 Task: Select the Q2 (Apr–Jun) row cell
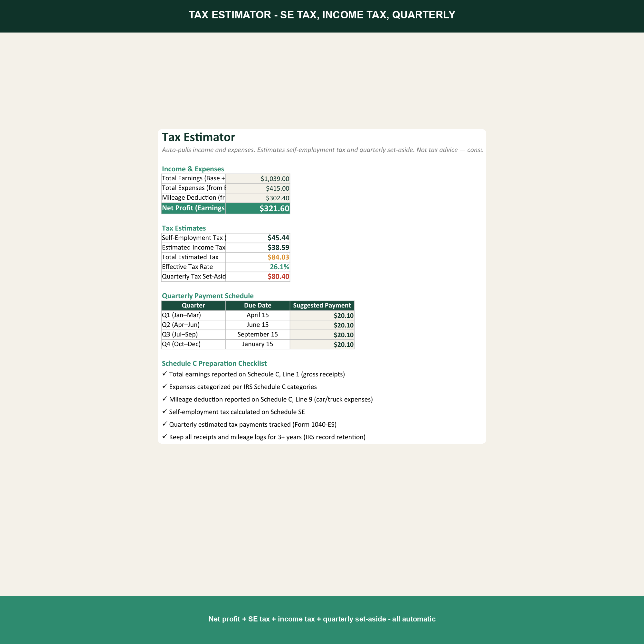(x=193, y=325)
